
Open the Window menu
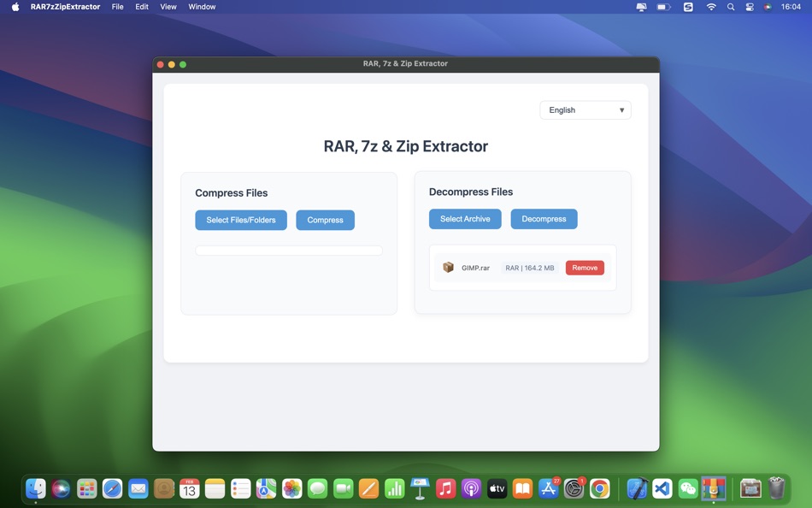click(x=202, y=7)
